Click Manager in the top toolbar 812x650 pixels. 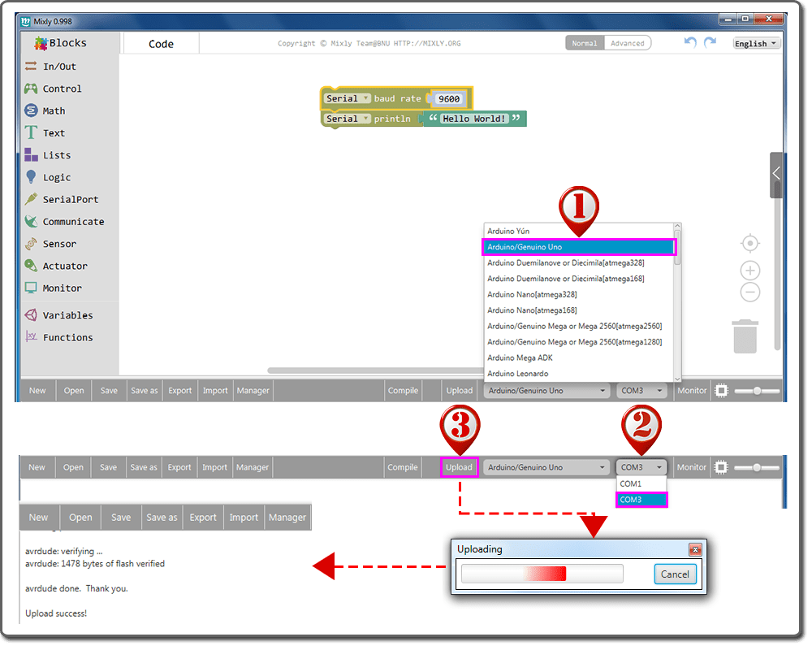pyautogui.click(x=253, y=391)
